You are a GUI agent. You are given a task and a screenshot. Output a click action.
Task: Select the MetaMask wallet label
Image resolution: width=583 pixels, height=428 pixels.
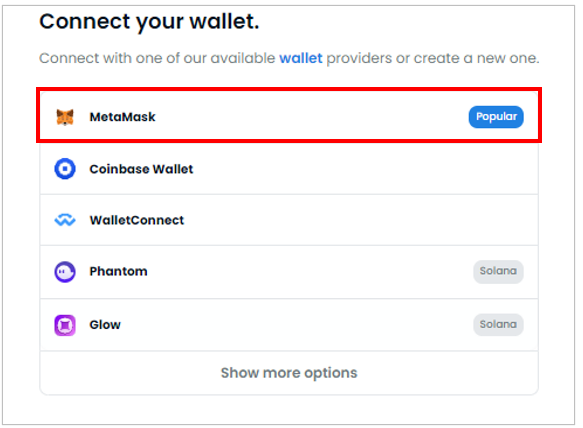point(122,117)
